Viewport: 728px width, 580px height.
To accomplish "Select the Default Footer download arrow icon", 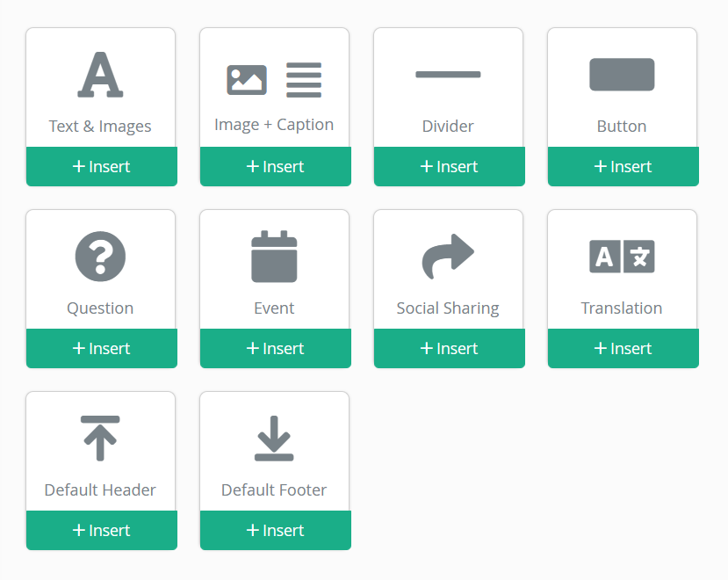I will pyautogui.click(x=274, y=438).
